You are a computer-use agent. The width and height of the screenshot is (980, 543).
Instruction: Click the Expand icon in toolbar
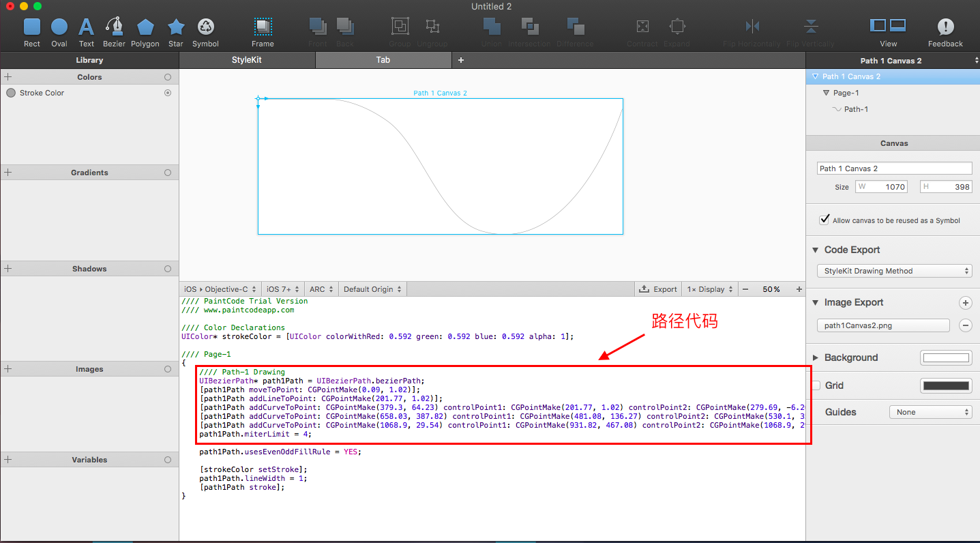click(677, 27)
